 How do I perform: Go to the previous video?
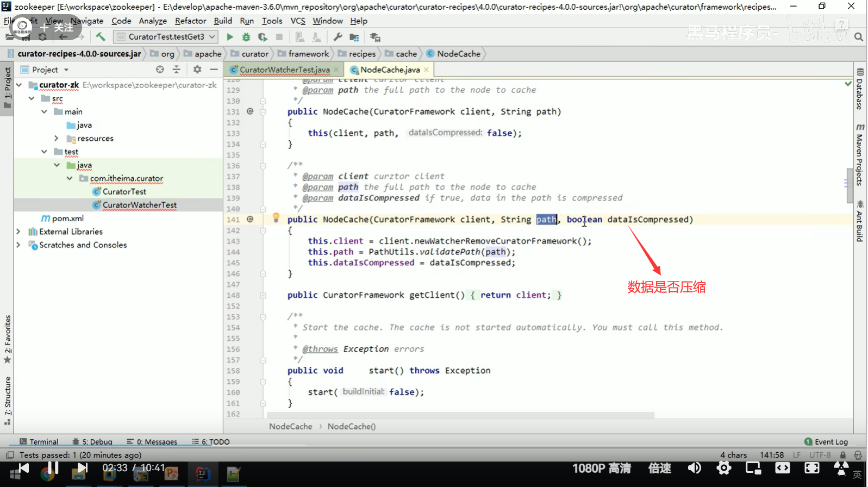[24, 468]
